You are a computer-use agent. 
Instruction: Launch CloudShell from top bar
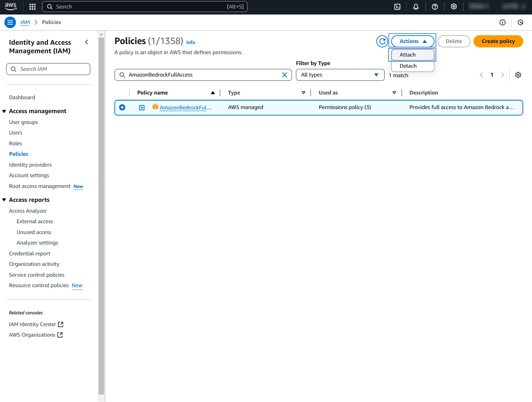pyautogui.click(x=397, y=7)
